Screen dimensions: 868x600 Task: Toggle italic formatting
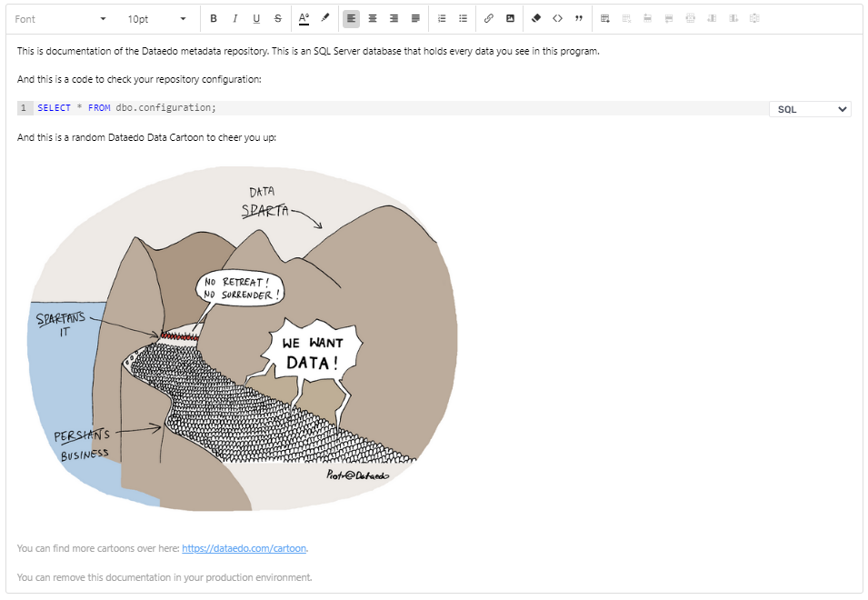234,18
